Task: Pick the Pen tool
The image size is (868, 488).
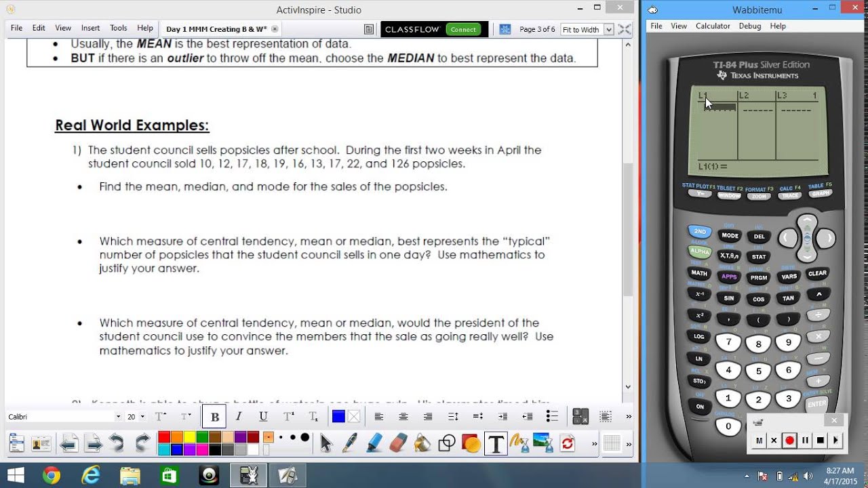Action: point(350,444)
